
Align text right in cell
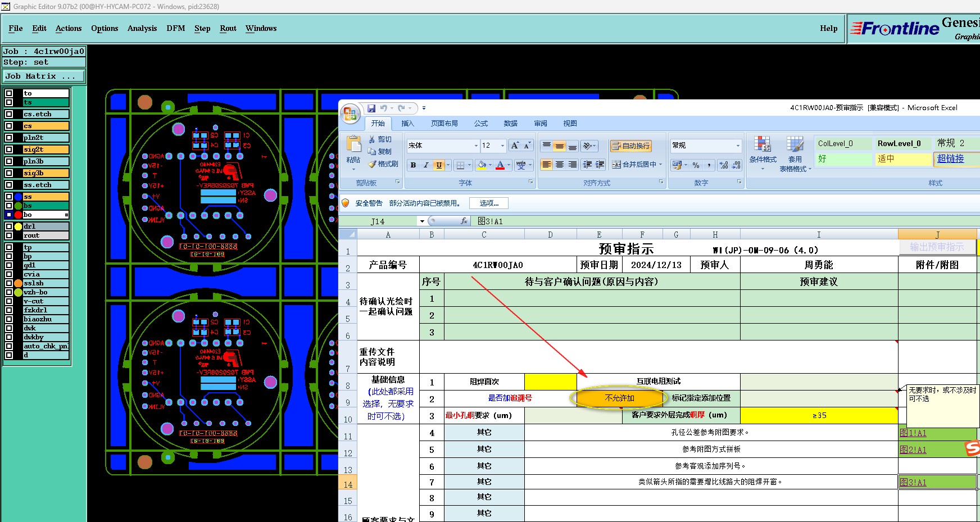pyautogui.click(x=572, y=165)
